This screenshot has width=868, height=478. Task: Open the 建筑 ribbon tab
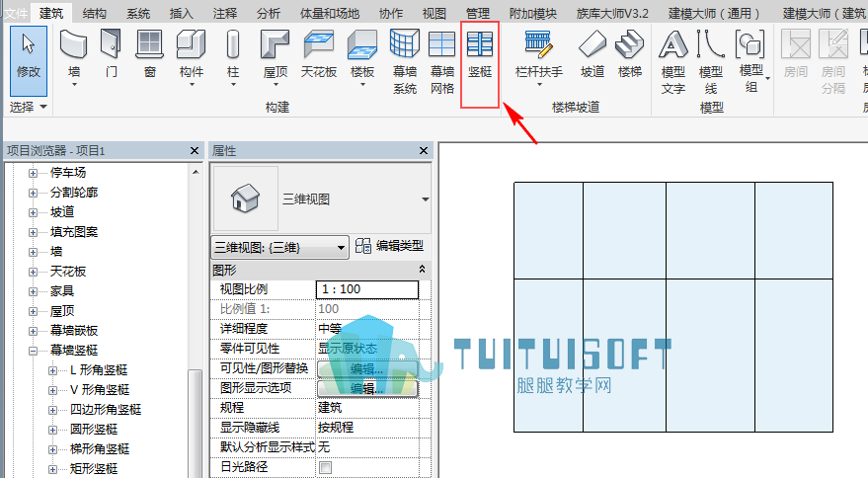[51, 12]
